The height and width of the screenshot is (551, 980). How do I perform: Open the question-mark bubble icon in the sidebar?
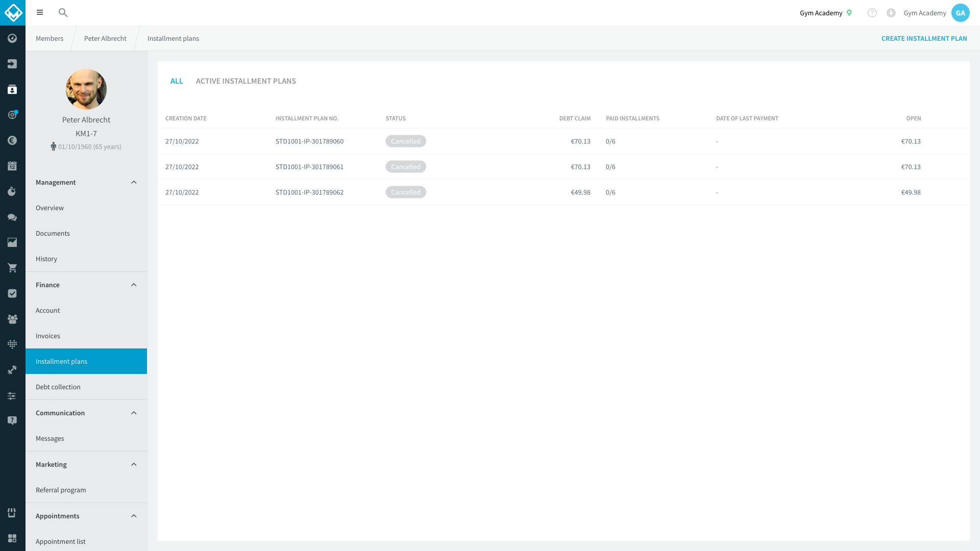(x=12, y=420)
